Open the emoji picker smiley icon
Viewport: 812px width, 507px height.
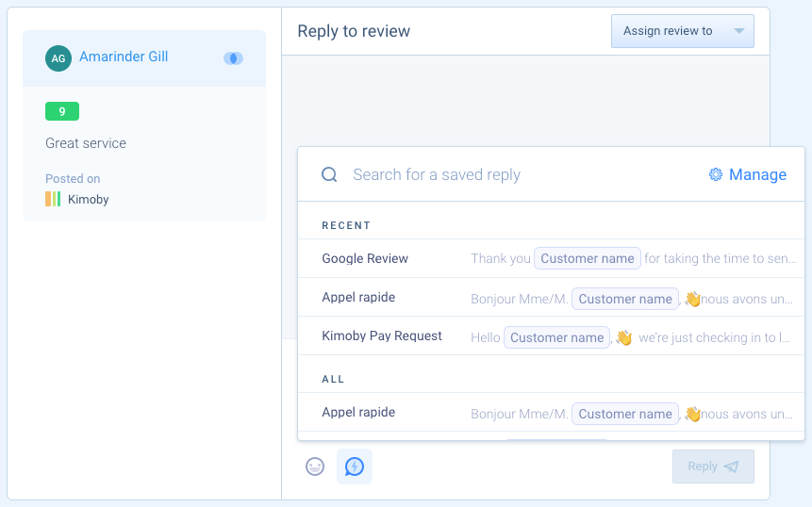coord(315,466)
